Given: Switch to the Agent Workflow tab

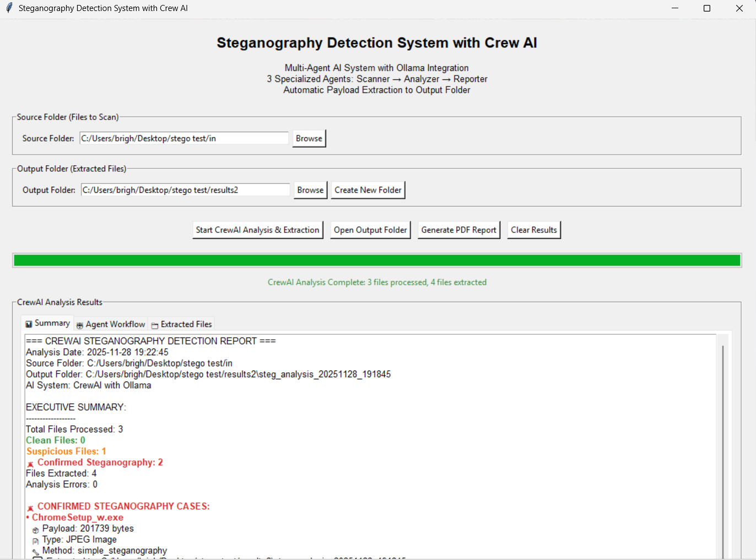Looking at the screenshot, I should (x=111, y=324).
